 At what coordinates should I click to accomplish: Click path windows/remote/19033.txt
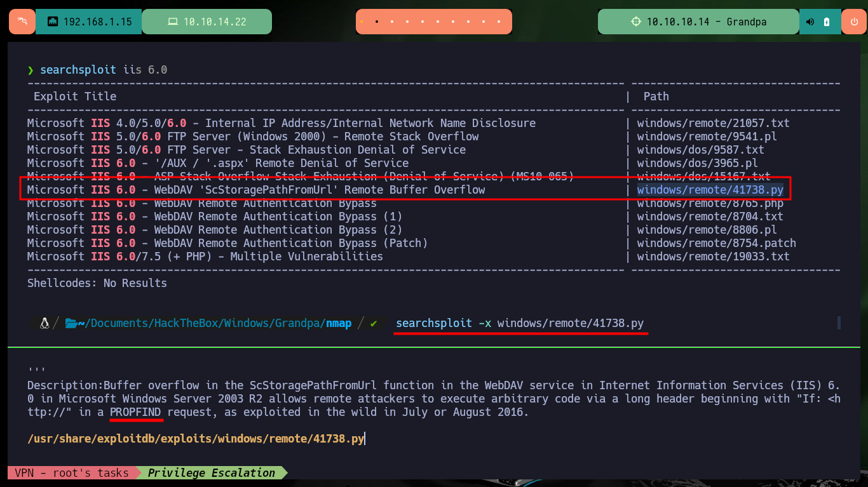(714, 257)
